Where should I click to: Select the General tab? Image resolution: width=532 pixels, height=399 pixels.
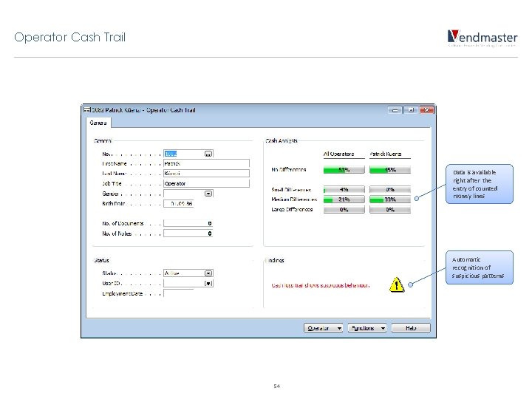[x=98, y=123]
